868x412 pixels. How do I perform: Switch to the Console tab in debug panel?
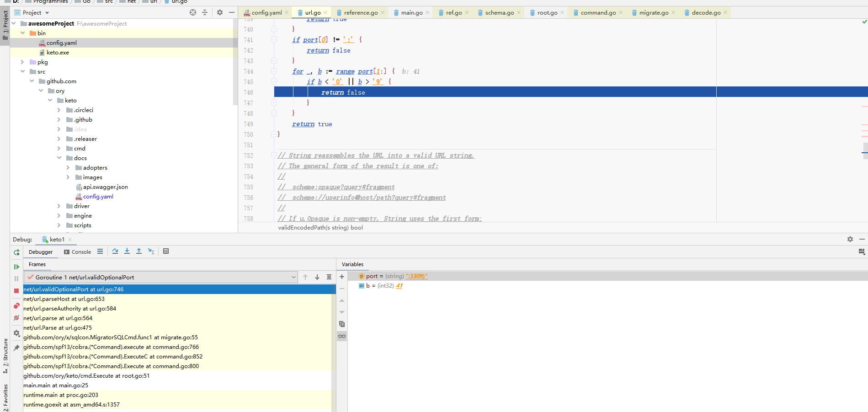pos(77,252)
